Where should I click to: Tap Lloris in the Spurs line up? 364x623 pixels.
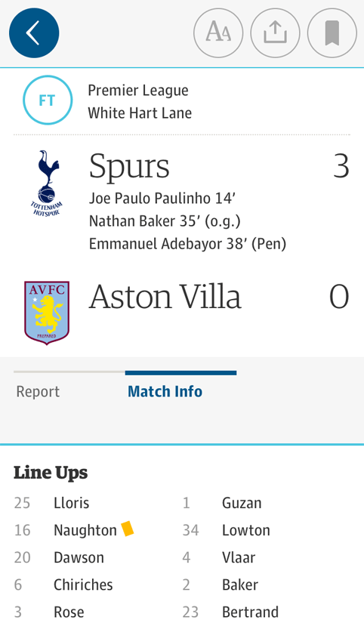pos(72,503)
